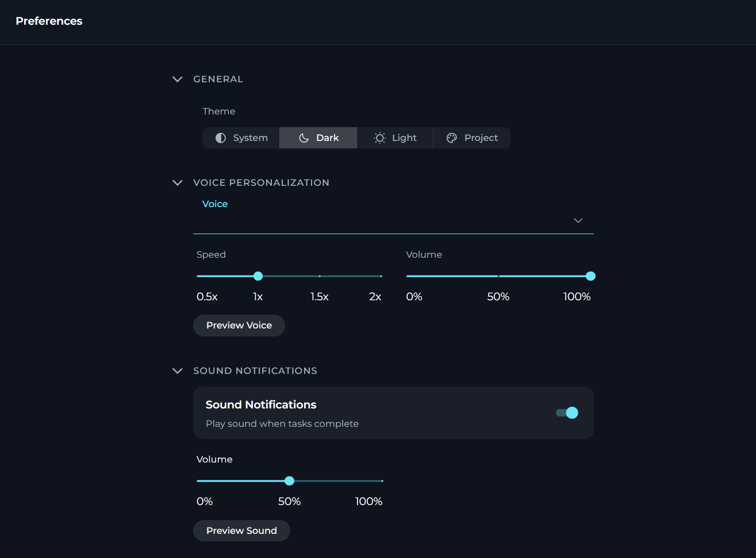Click the sun icon for Light theme
The height and width of the screenshot is (558, 756).
click(x=379, y=138)
